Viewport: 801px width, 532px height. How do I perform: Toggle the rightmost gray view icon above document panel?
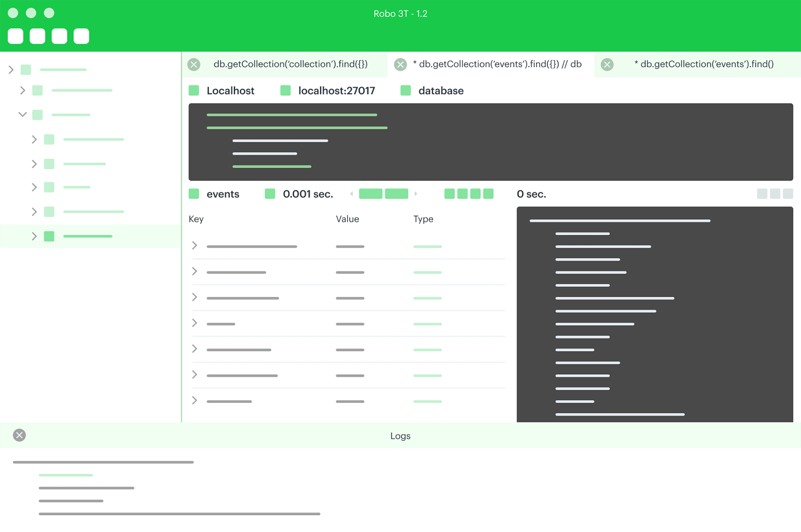788,194
